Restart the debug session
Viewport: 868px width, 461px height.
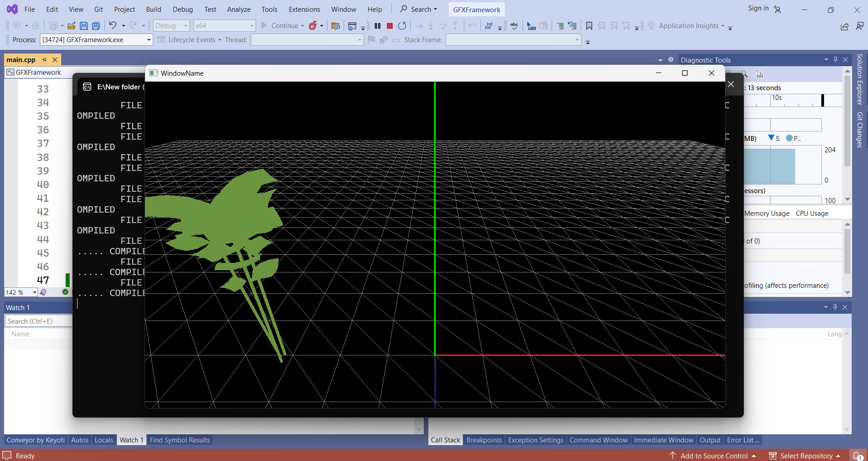tap(402, 26)
